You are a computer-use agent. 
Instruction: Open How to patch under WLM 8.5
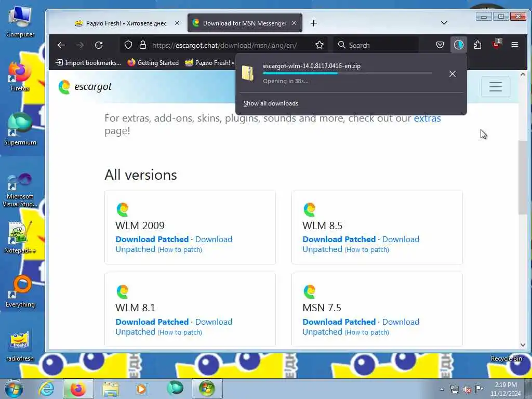[367, 250]
